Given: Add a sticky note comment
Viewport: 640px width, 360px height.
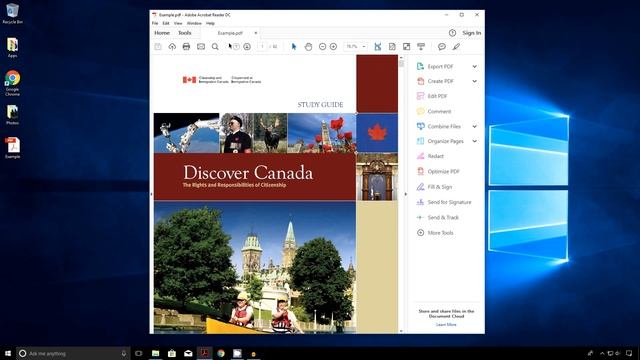Looking at the screenshot, I should coord(442,47).
